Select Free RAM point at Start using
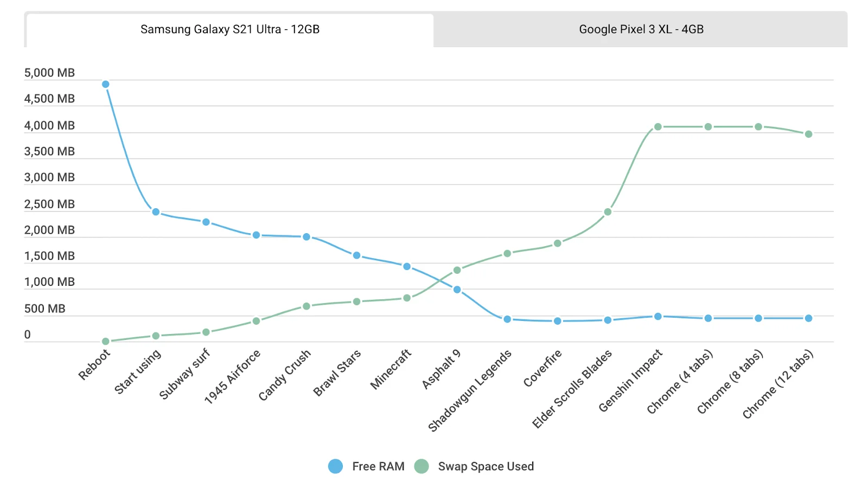868x482 pixels. (x=156, y=212)
